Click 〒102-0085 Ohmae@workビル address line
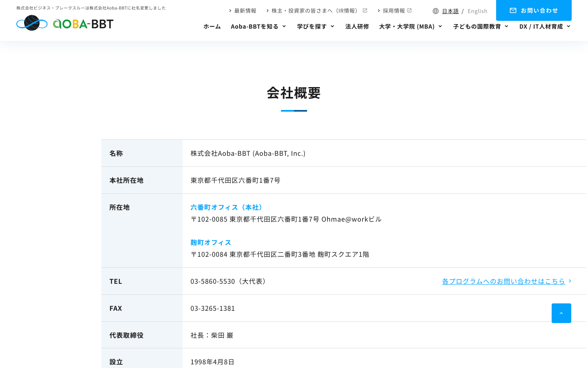The image size is (588, 368). [x=286, y=219]
